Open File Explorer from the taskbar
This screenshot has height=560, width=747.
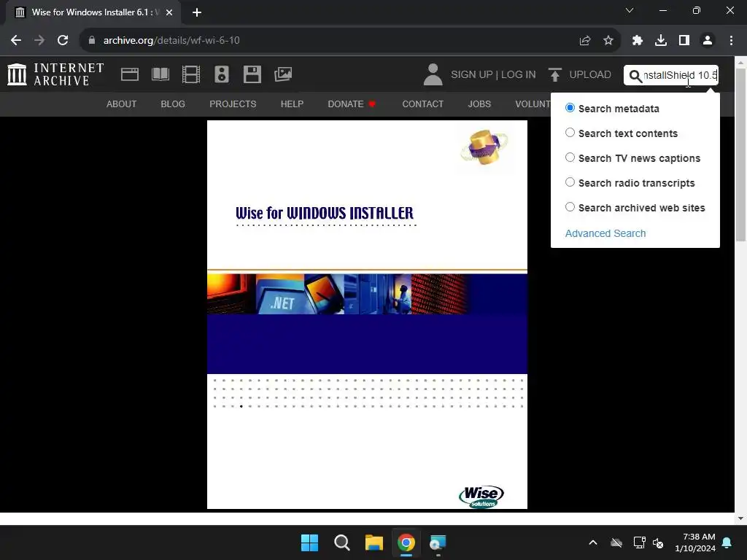(374, 542)
